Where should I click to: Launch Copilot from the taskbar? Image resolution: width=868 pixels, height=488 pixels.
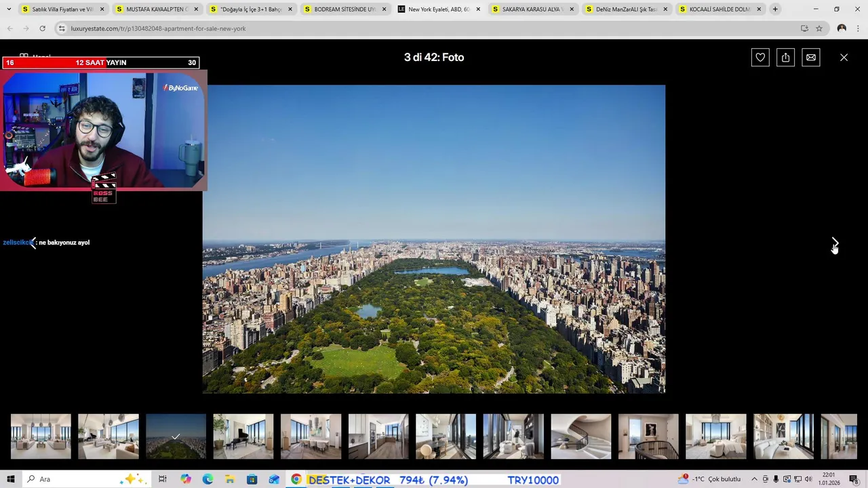(x=186, y=479)
